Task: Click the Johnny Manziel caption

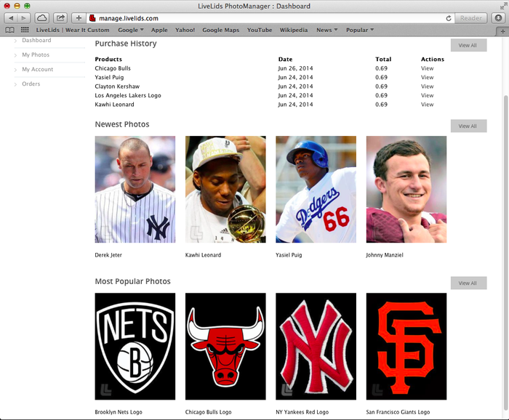Action: 385,255
